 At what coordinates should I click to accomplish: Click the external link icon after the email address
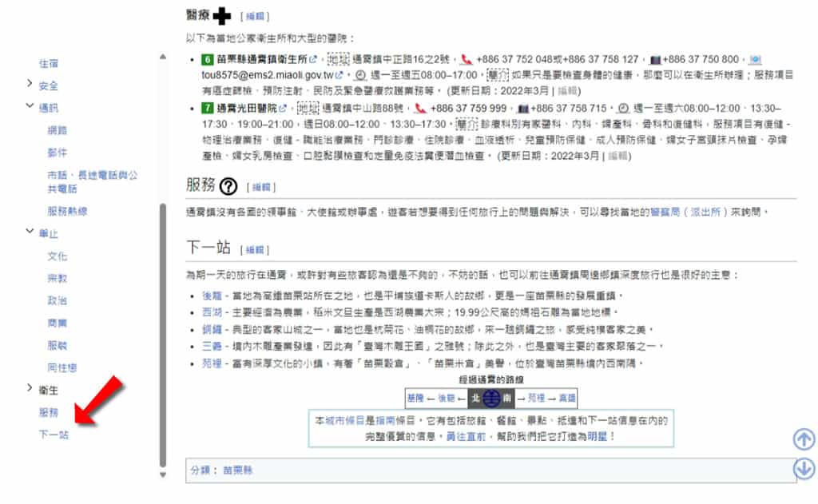pyautogui.click(x=339, y=75)
